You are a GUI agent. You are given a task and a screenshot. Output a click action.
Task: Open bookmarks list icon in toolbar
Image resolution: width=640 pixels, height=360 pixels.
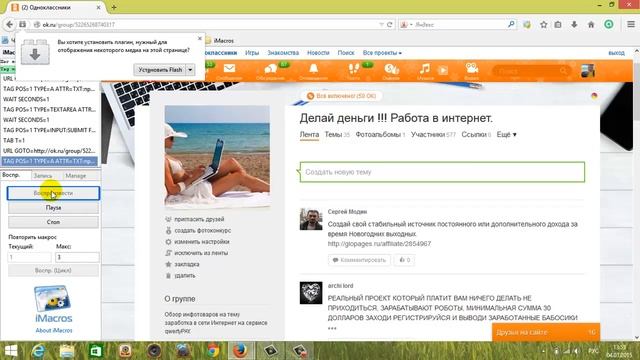click(558, 24)
